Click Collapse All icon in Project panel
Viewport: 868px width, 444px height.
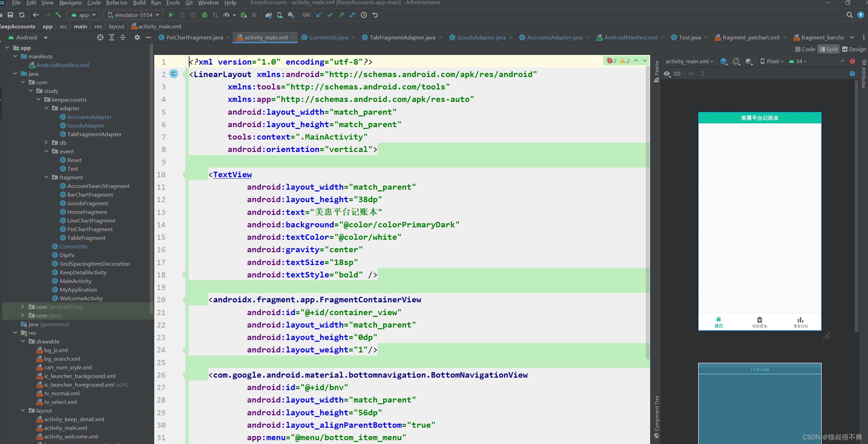click(123, 37)
